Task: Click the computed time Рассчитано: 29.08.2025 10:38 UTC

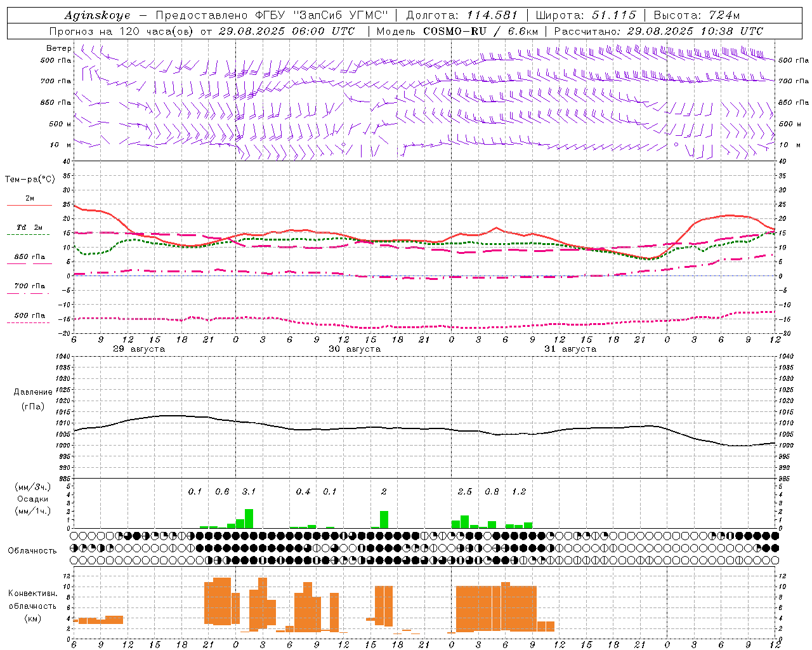Action: tap(658, 31)
